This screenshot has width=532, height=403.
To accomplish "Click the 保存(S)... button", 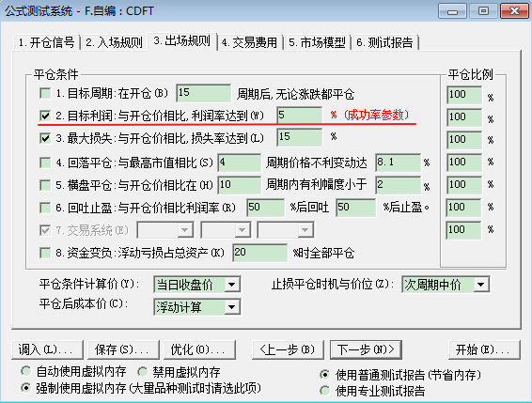I will 123,349.
